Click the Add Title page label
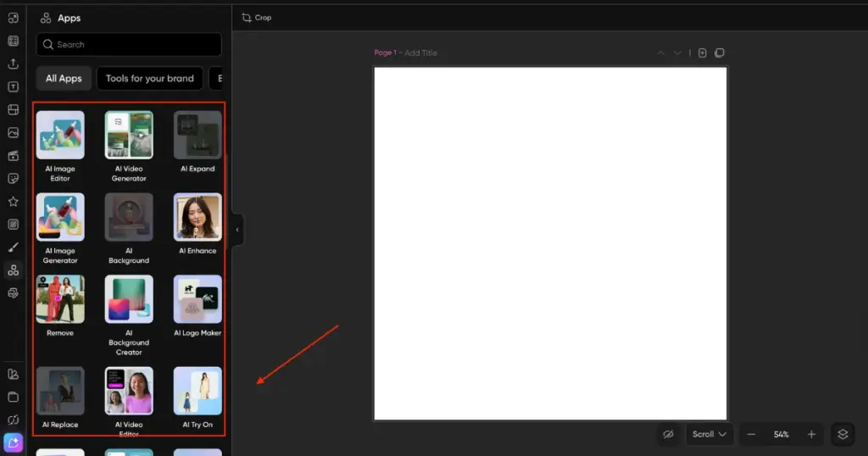This screenshot has height=456, width=868. [420, 53]
